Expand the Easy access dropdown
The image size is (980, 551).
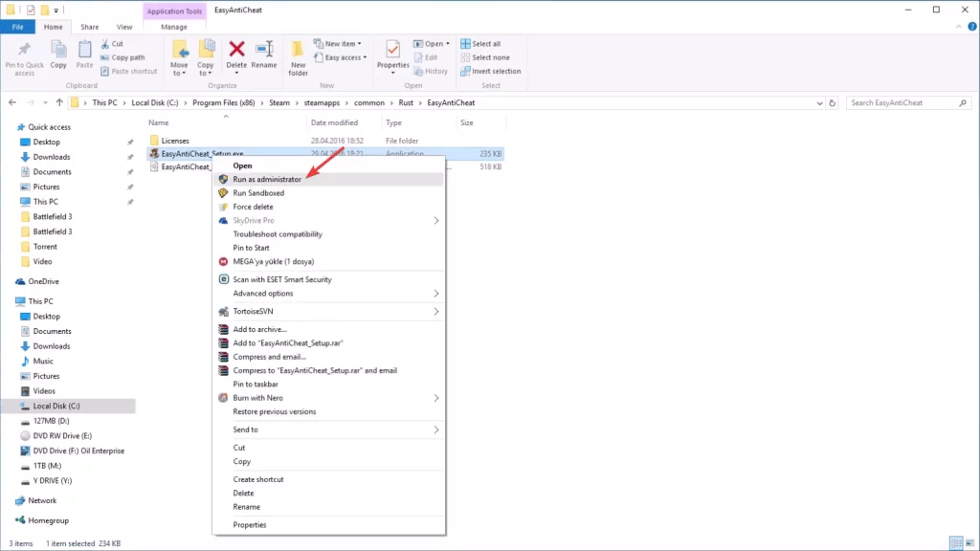click(x=343, y=57)
